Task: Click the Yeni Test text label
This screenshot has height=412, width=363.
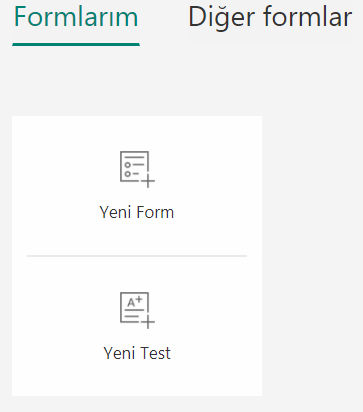Action: click(x=137, y=353)
